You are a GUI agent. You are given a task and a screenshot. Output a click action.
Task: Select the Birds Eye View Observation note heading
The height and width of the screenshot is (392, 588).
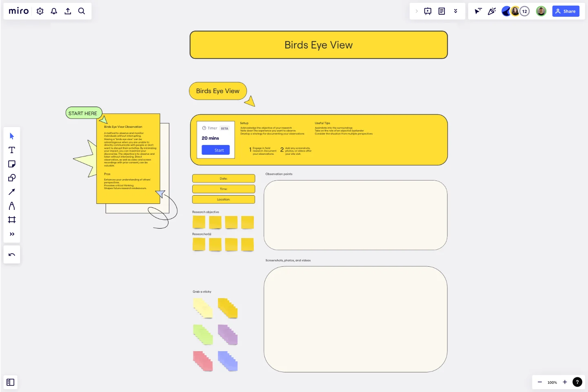[123, 127]
